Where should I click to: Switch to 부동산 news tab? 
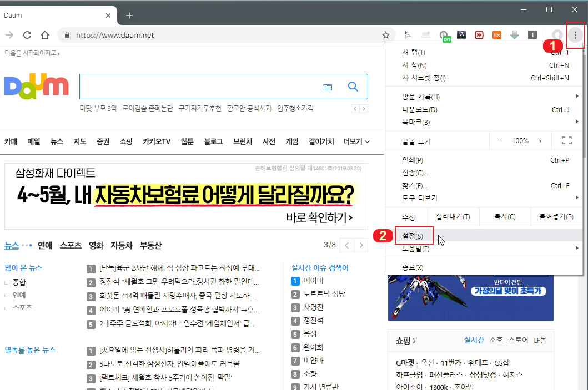151,245
